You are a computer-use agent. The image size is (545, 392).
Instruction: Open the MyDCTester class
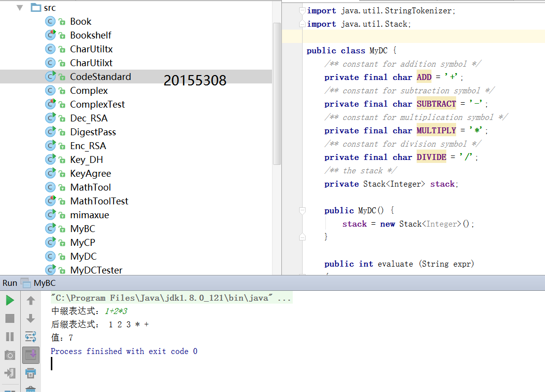click(96, 271)
